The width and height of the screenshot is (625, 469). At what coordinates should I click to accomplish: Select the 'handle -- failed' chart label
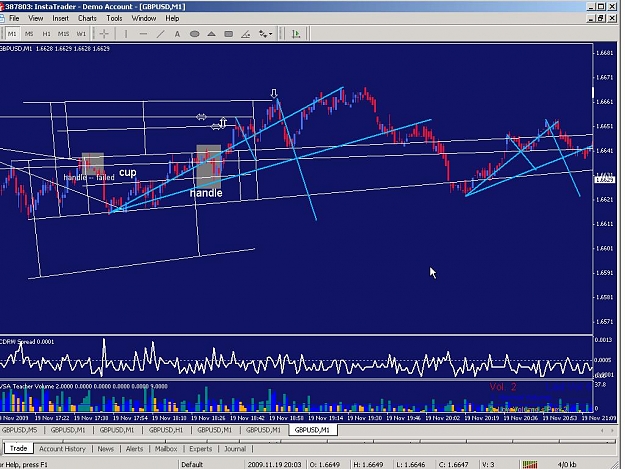89,177
